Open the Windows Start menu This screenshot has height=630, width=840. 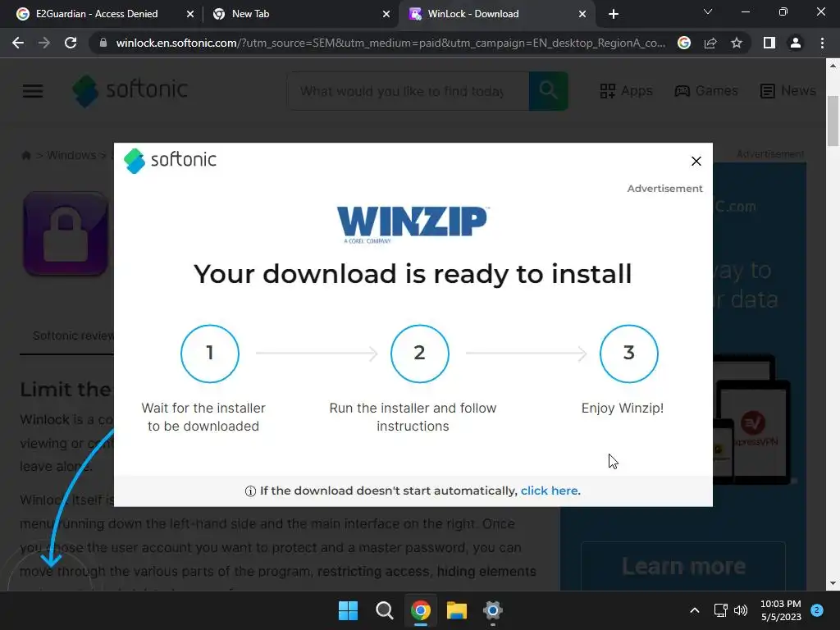348,610
